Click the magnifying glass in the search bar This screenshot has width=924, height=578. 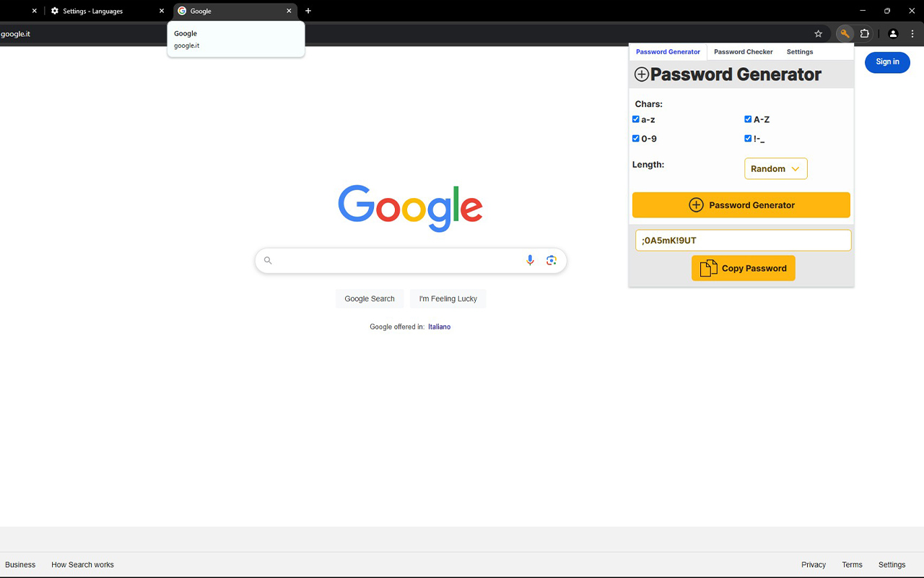pos(268,260)
